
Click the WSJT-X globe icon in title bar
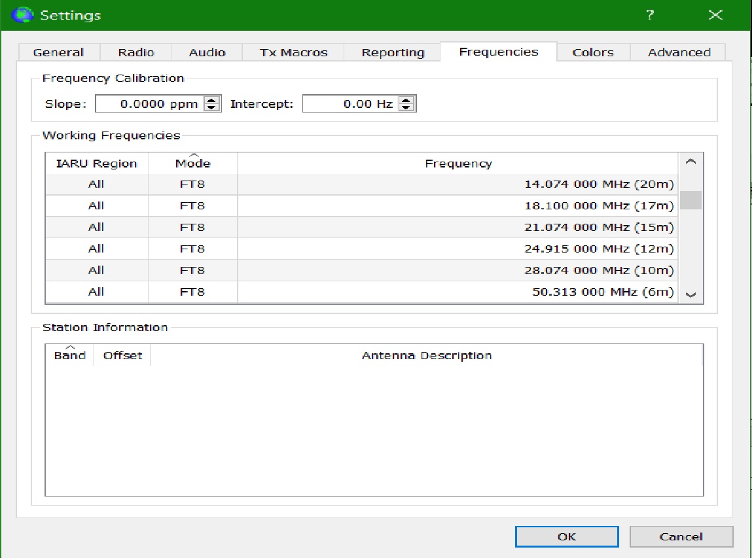point(23,14)
